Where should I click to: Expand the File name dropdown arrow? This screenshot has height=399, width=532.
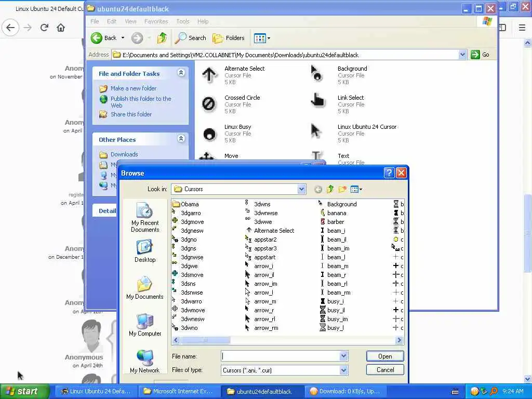coord(344,356)
